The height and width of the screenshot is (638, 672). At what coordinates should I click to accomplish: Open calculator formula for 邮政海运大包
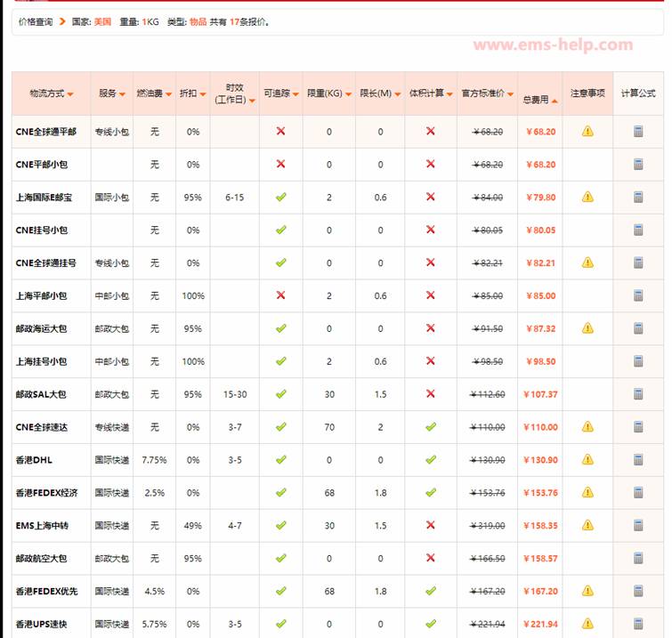pyautogui.click(x=638, y=328)
